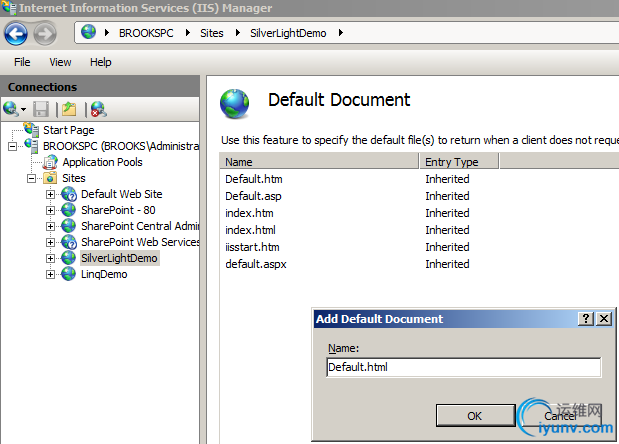Click the Save floppy disk icon
This screenshot has height=444, width=619.
point(41,109)
